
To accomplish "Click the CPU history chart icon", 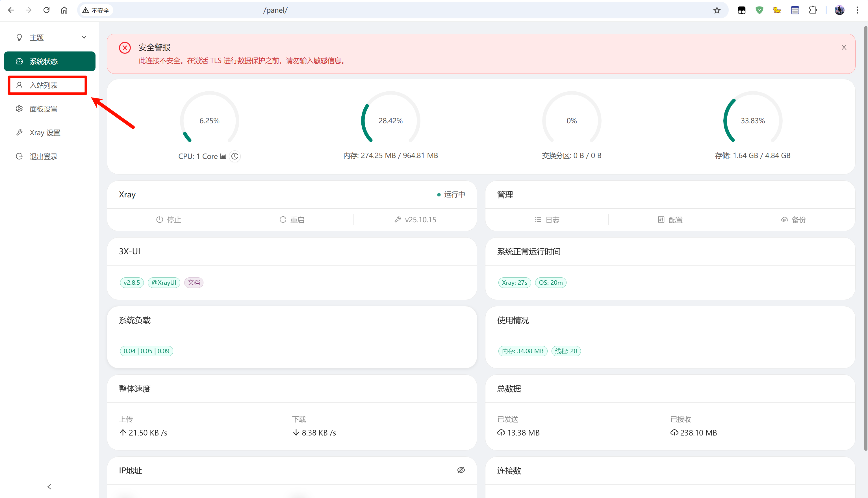I will (x=223, y=156).
